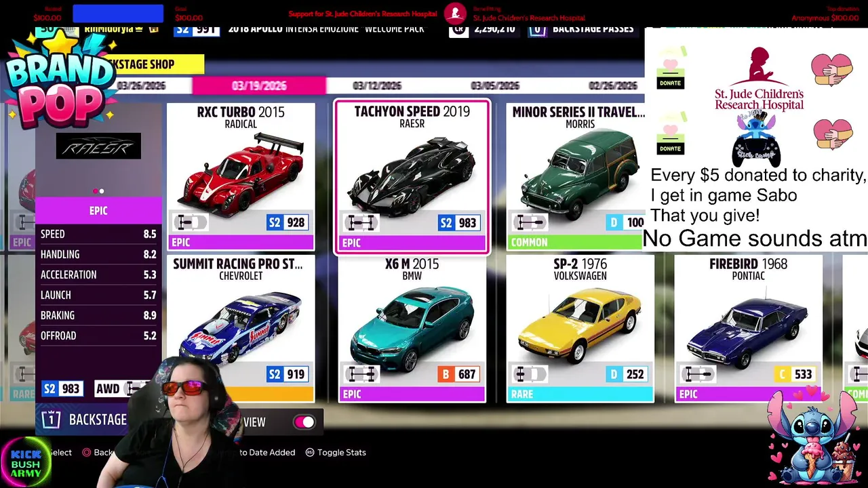Screen dimensions: 868x488
Task: Click the drivetrain icon on Minor Series II card
Action: tap(530, 222)
